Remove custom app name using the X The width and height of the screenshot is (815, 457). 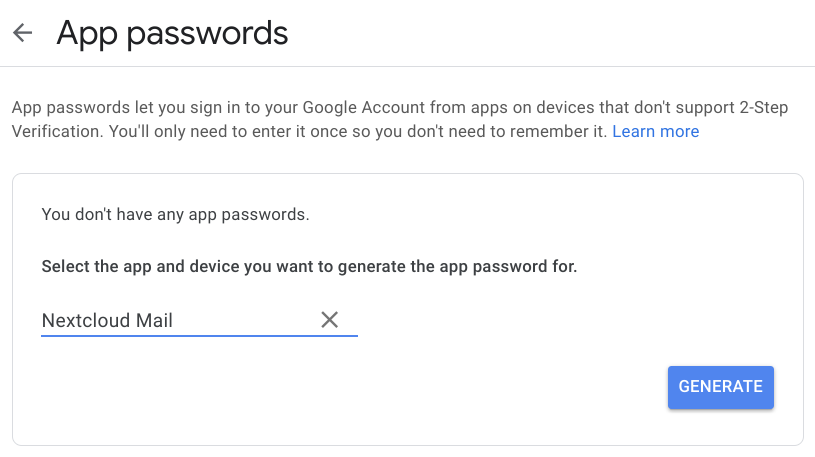[330, 320]
